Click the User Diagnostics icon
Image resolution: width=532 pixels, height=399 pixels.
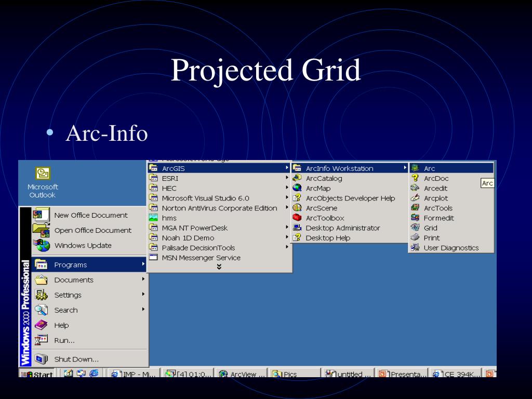click(415, 247)
